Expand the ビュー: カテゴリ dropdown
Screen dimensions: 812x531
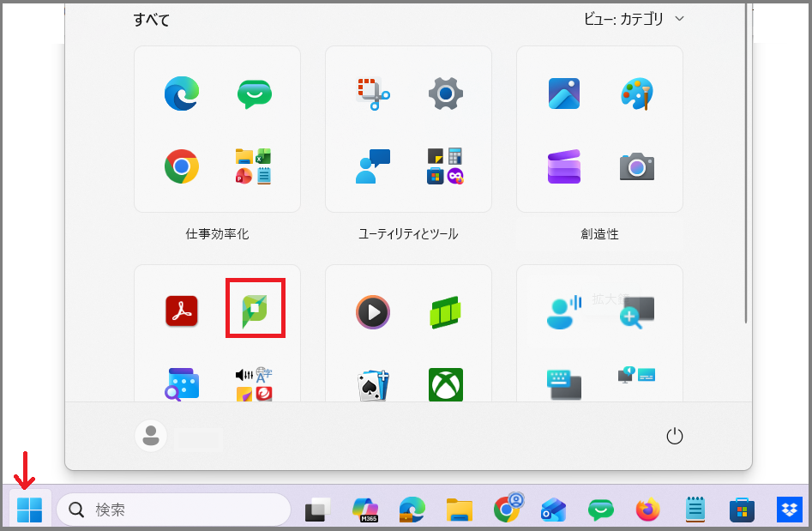coord(634,19)
